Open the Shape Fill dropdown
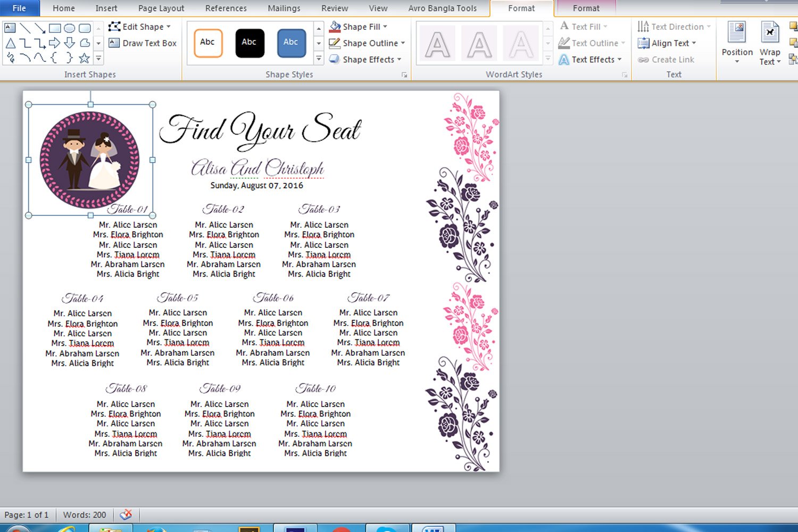Image resolution: width=798 pixels, height=532 pixels. pyautogui.click(x=358, y=27)
